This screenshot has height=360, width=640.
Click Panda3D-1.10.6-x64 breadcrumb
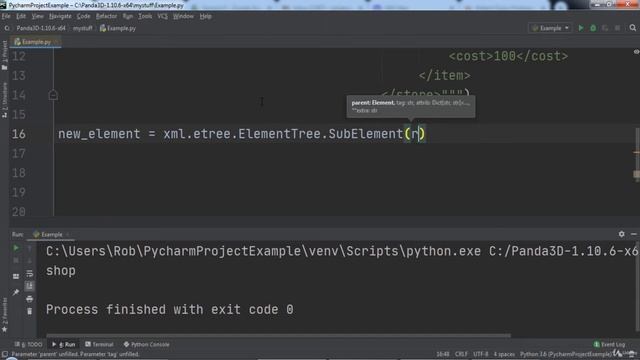[41, 28]
